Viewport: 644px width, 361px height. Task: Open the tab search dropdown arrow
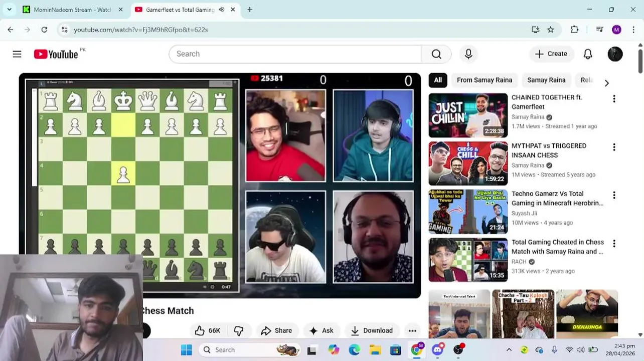[x=9, y=10]
